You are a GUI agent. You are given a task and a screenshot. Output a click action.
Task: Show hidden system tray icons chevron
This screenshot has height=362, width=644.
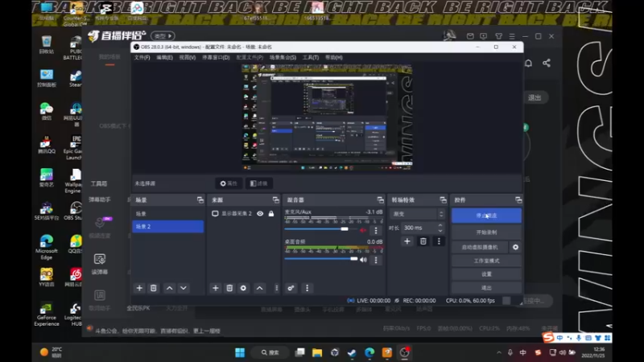tap(498, 352)
